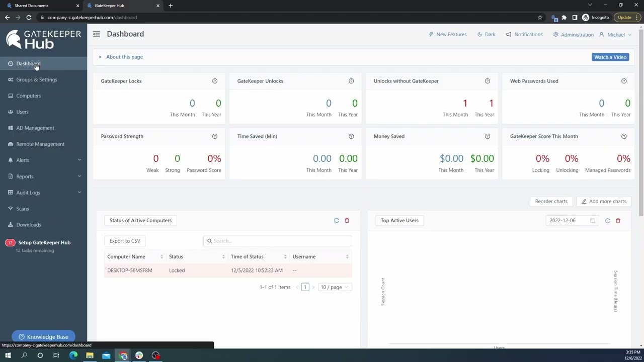Click in the computers search field
Viewport: 644px width, 362px height.
(278, 241)
